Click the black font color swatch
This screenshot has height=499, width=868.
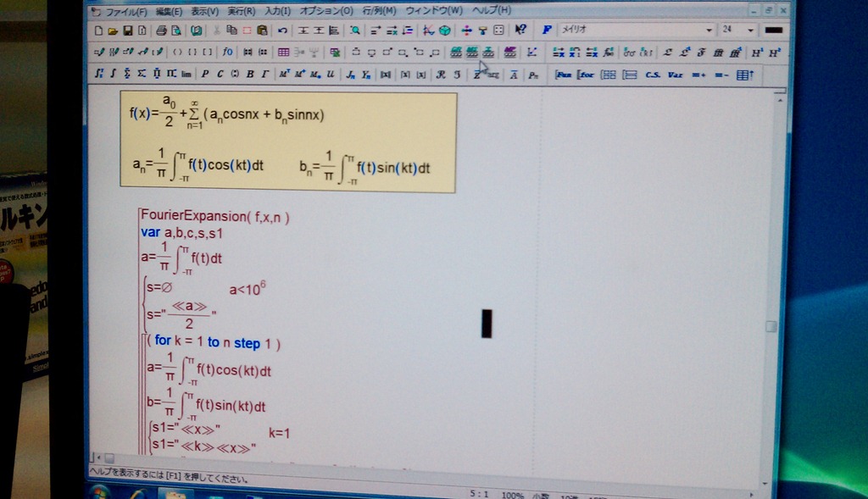coord(773,30)
